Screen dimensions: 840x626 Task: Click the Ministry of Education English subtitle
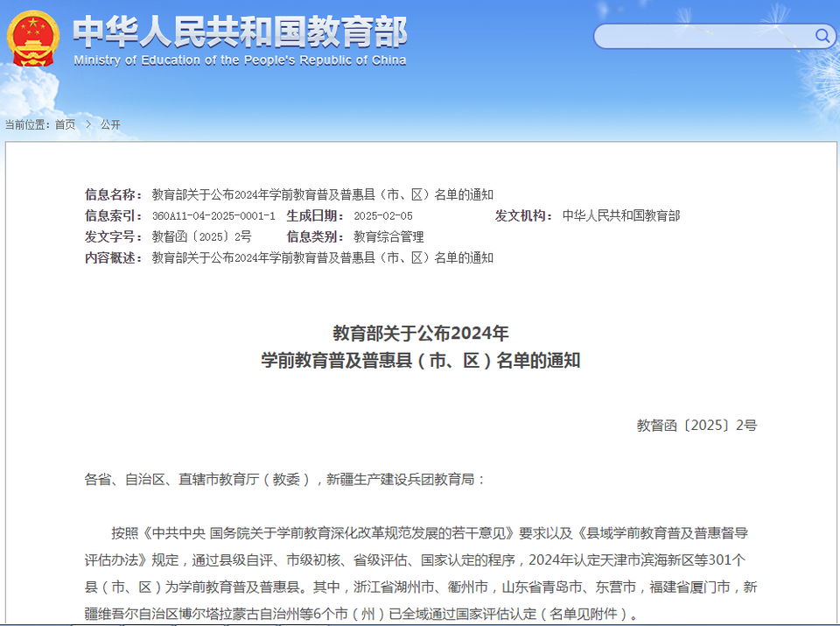(240, 60)
